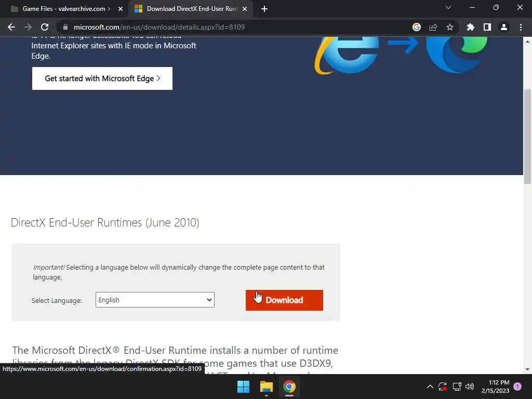This screenshot has width=532, height=399.
Task: Open the Google icon in address bar
Action: (417, 27)
